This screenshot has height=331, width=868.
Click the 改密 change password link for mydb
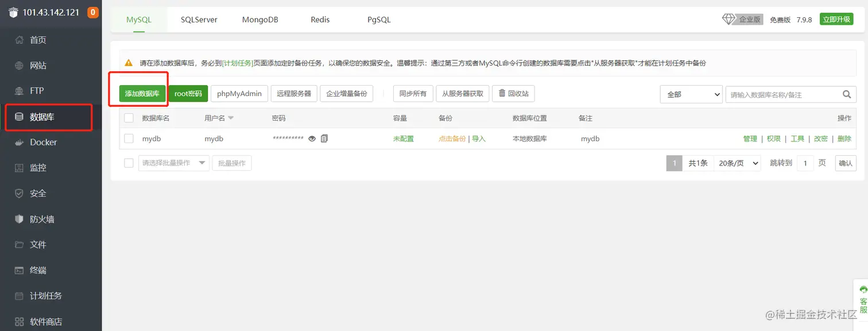coord(821,138)
